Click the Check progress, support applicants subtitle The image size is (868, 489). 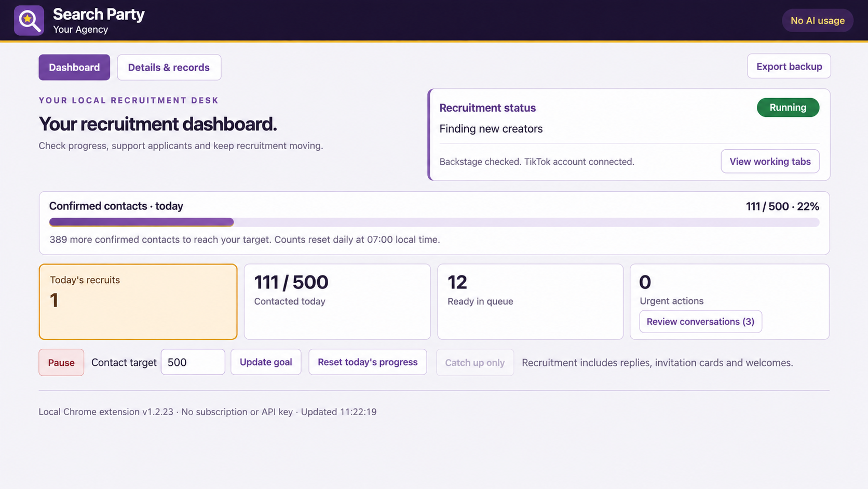click(181, 146)
